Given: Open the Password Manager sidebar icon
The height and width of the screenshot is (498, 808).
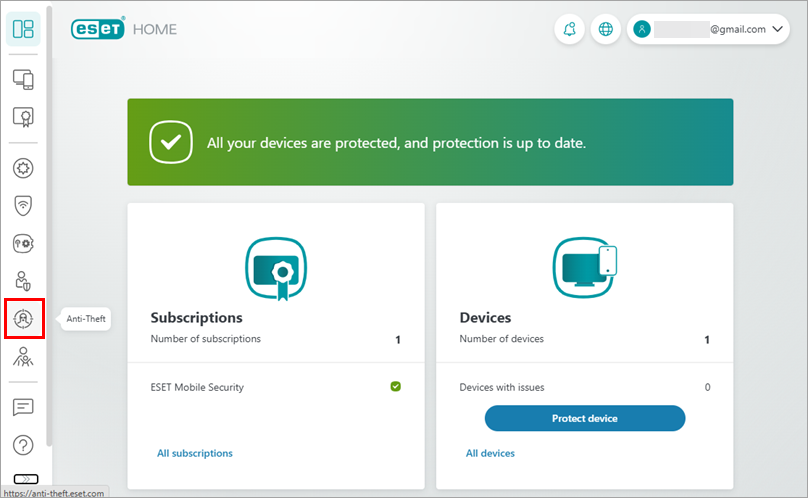Looking at the screenshot, I should point(23,243).
